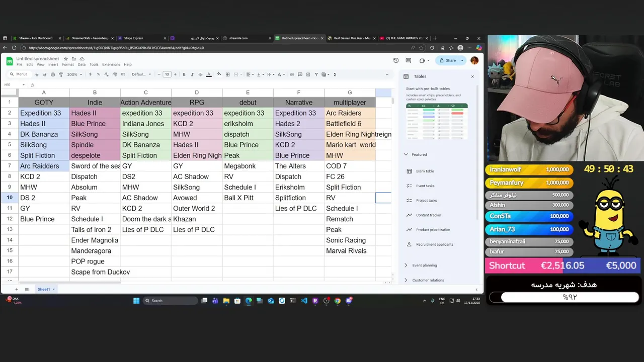Viewport: 644px width, 362px height.
Task: Toggle strikethrough formatting
Action: 200,74
